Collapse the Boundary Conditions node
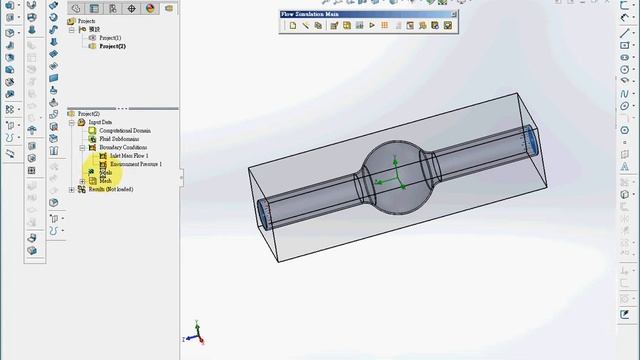Viewport: 640px width, 360px height. click(82, 147)
